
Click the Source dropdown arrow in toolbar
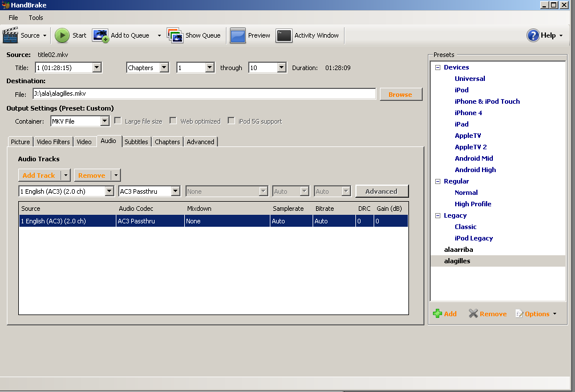(44, 35)
